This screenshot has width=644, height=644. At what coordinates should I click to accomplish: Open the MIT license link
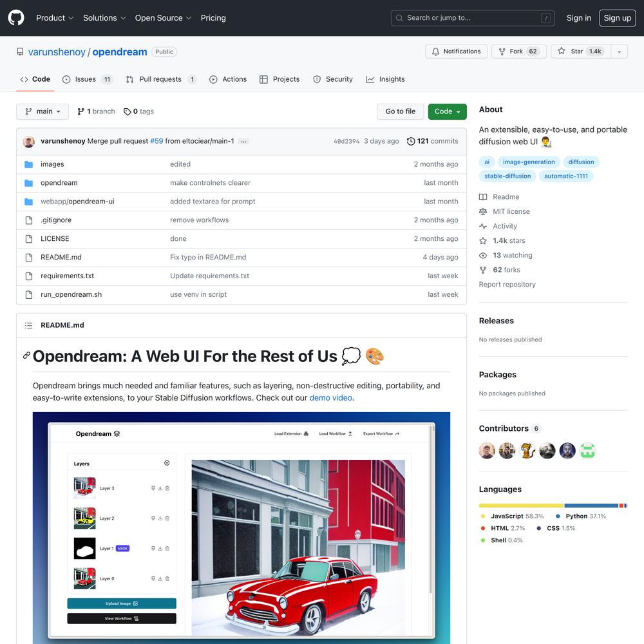click(x=504, y=211)
